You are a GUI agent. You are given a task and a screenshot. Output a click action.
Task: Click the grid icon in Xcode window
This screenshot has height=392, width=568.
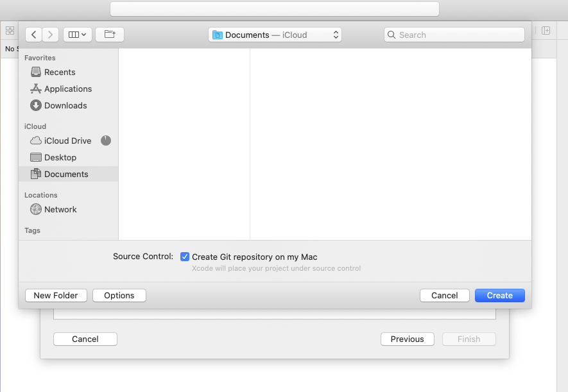click(10, 30)
